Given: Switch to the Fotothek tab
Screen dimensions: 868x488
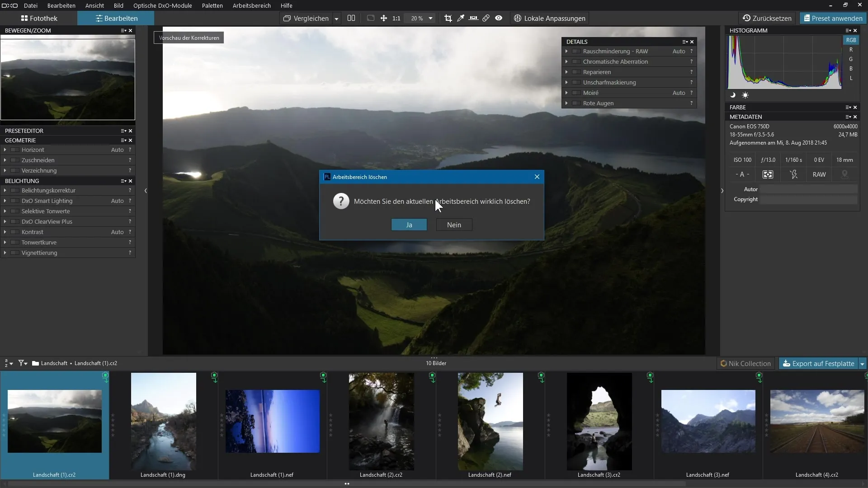Looking at the screenshot, I should coord(39,19).
